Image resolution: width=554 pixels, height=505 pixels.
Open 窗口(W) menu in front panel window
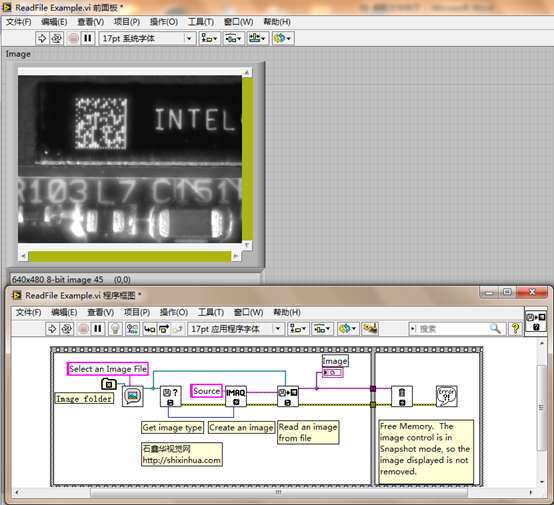point(238,22)
